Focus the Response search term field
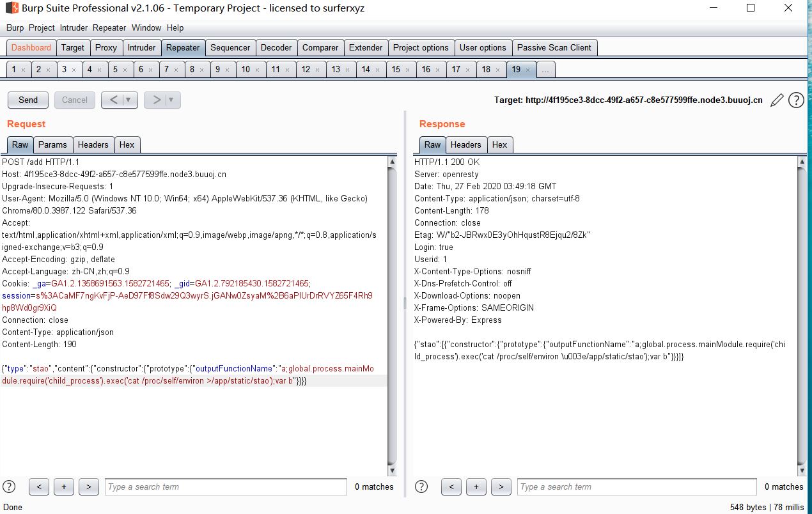Viewport: 812px width, 514px height. tap(637, 487)
